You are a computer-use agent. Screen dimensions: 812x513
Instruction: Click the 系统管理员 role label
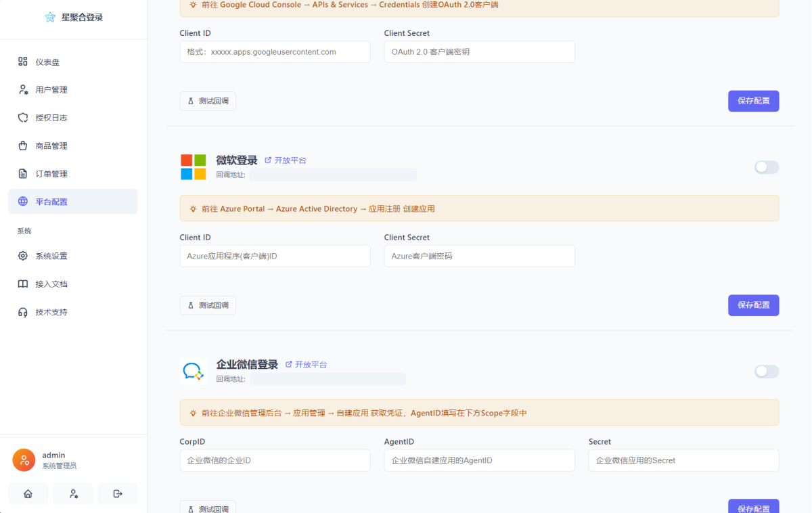click(x=60, y=466)
